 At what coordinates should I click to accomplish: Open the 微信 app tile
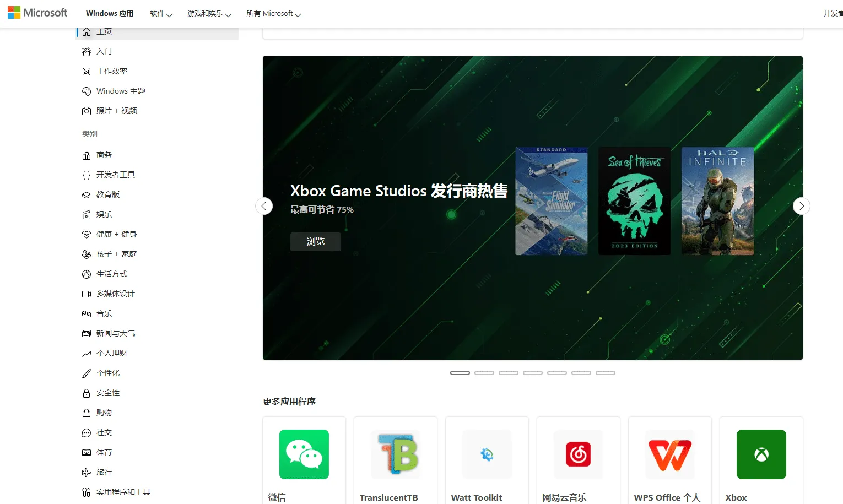(x=304, y=460)
